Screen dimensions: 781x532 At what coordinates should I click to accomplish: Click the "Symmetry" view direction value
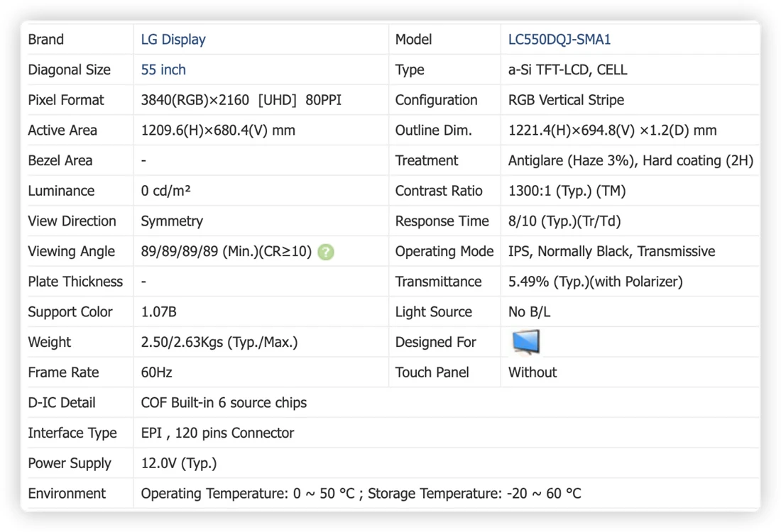(x=172, y=221)
